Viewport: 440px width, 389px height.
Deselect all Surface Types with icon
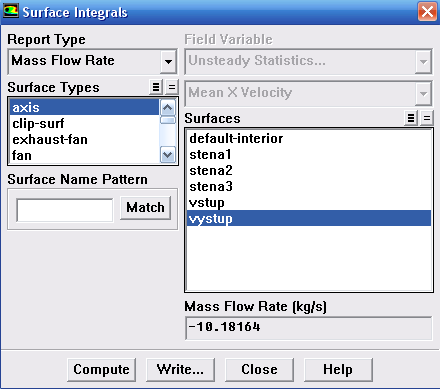(x=172, y=87)
